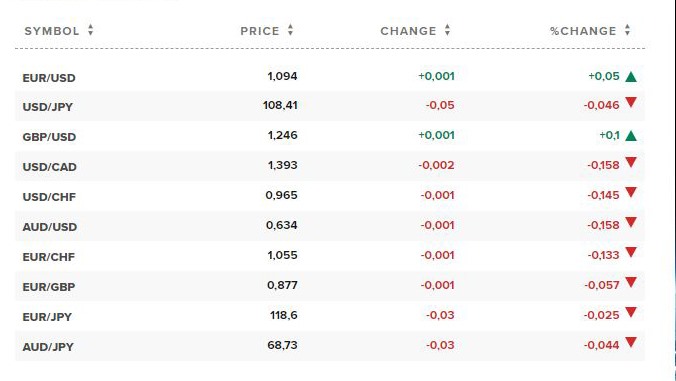This screenshot has height=381, width=676.
Task: Open the EUR/GBP symbol link
Action: (x=49, y=287)
